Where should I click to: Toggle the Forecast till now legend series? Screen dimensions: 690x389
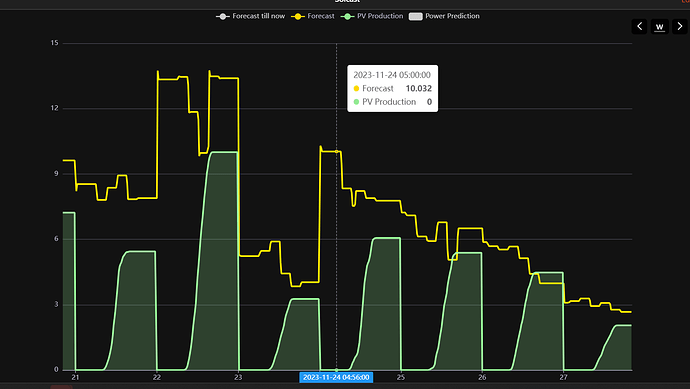tap(250, 16)
